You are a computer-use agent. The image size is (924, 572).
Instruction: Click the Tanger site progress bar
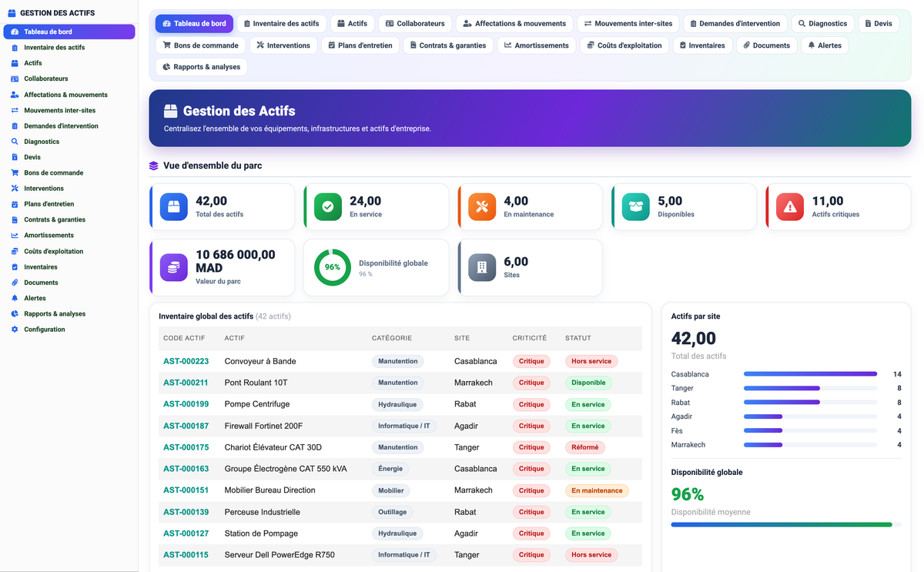[810, 389]
